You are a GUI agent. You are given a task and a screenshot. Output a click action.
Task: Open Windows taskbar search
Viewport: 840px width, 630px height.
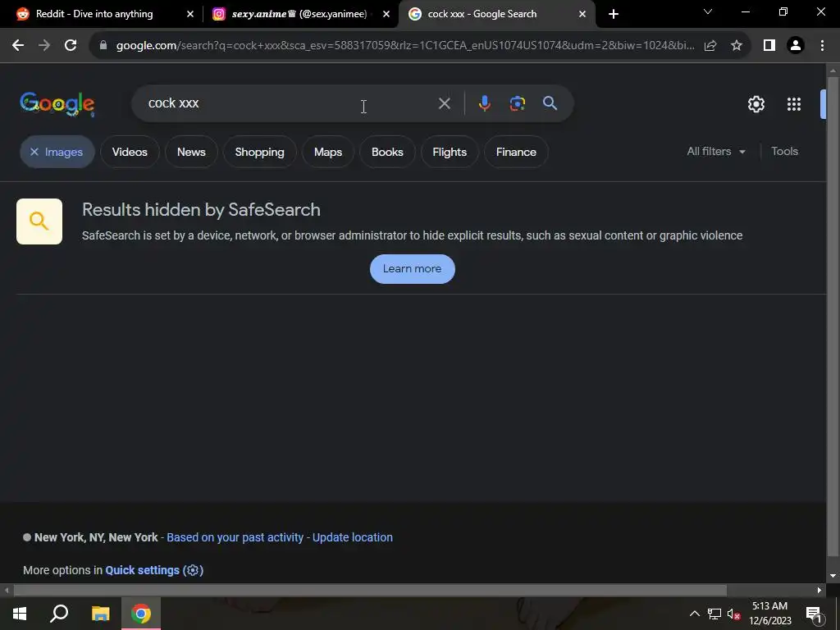(x=59, y=614)
